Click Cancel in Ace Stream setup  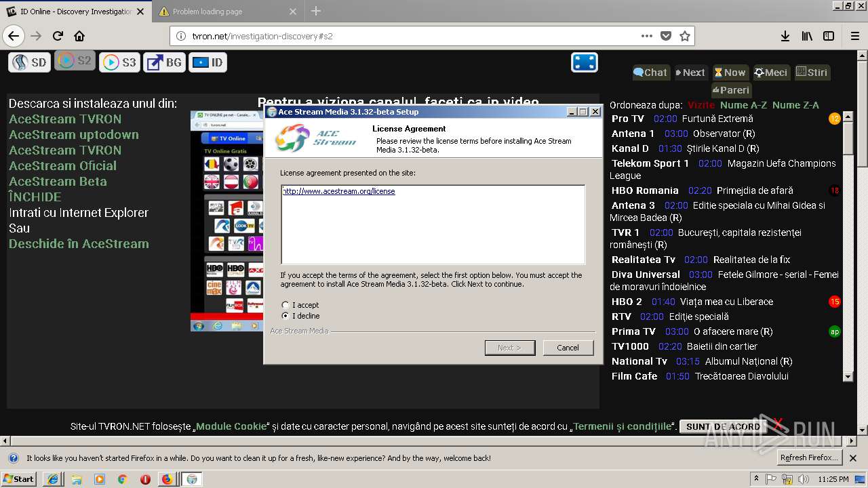click(568, 348)
